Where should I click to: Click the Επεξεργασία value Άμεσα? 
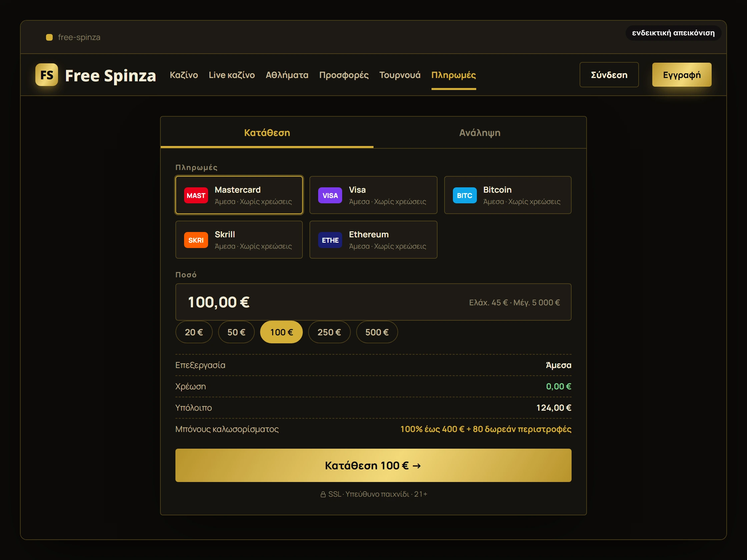(559, 365)
